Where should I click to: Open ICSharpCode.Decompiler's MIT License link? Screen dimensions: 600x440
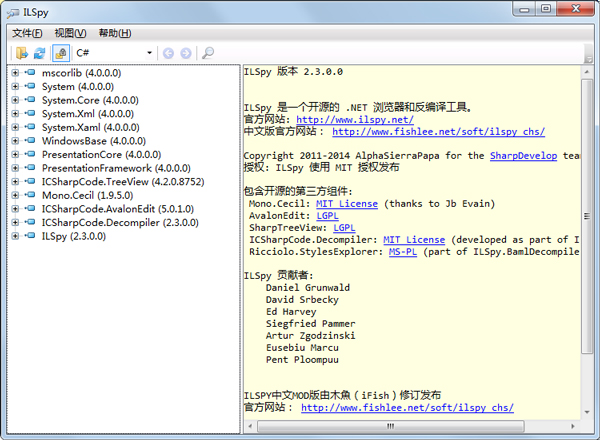point(414,240)
